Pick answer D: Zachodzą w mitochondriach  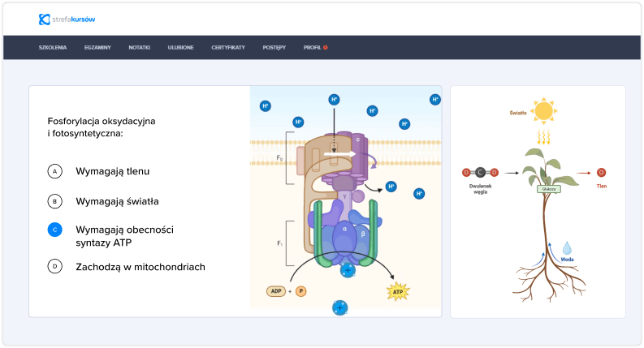pos(55,266)
